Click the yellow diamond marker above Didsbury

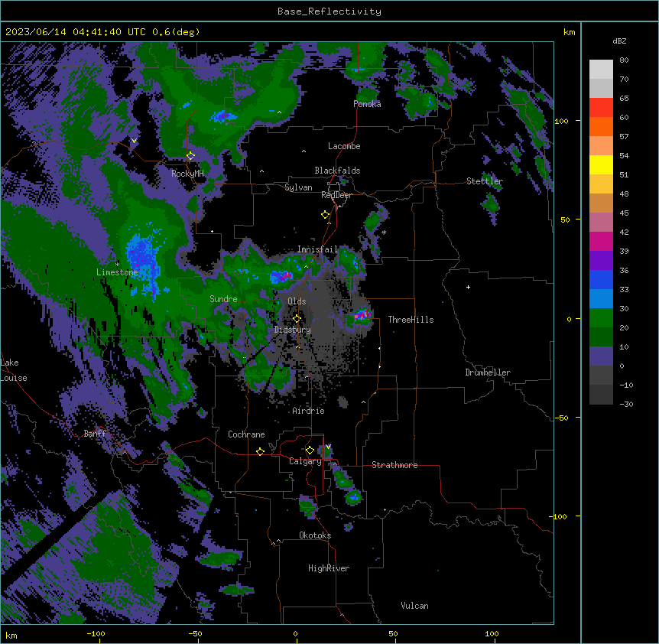pyautogui.click(x=297, y=319)
